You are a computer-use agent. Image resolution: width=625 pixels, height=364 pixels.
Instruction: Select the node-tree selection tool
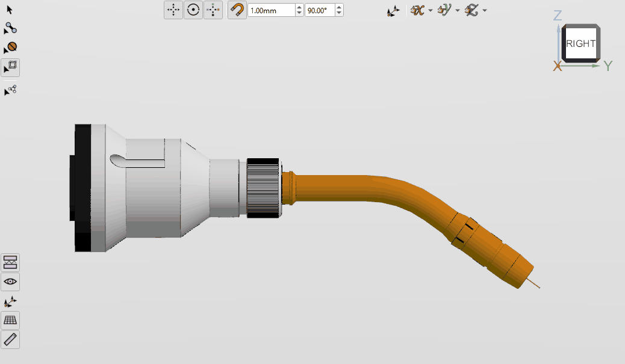click(x=10, y=90)
